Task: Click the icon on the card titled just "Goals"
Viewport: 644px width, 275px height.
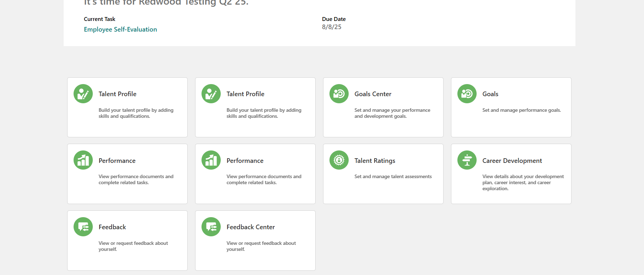Action: (x=467, y=94)
